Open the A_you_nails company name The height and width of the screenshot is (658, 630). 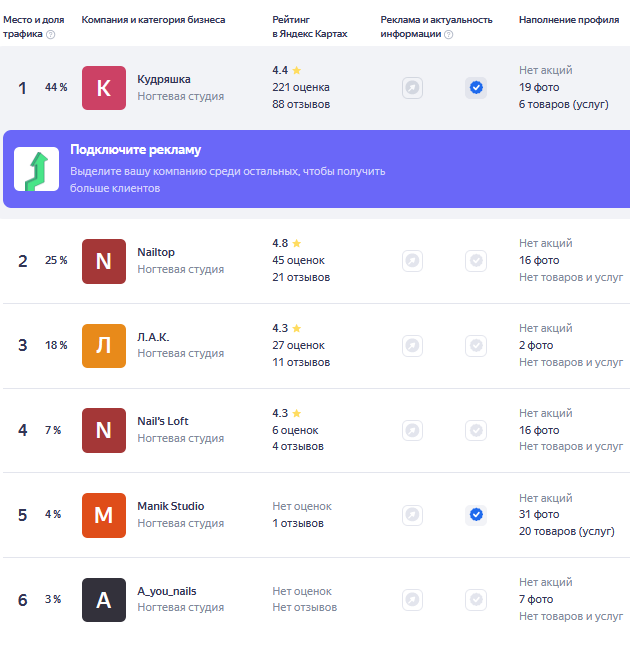[x=167, y=591]
